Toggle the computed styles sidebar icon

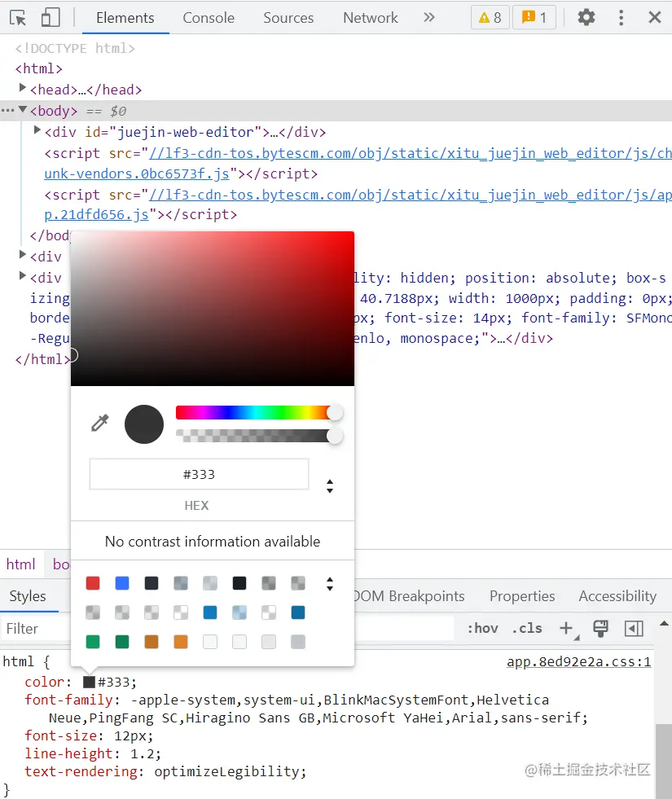634,628
